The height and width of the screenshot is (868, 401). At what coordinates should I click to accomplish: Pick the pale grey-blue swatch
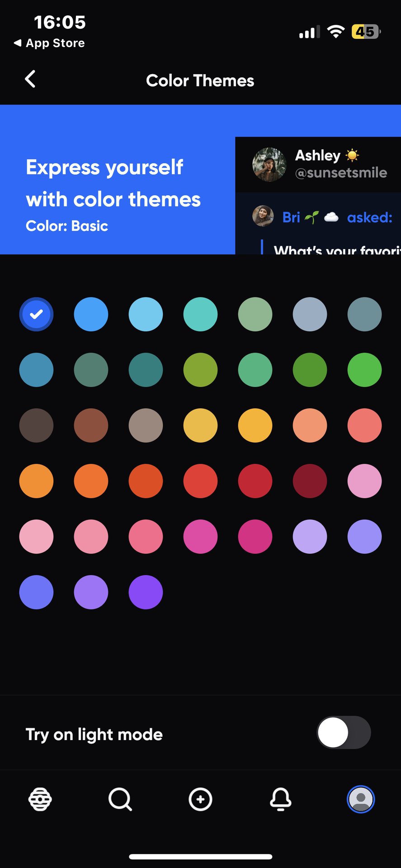310,314
